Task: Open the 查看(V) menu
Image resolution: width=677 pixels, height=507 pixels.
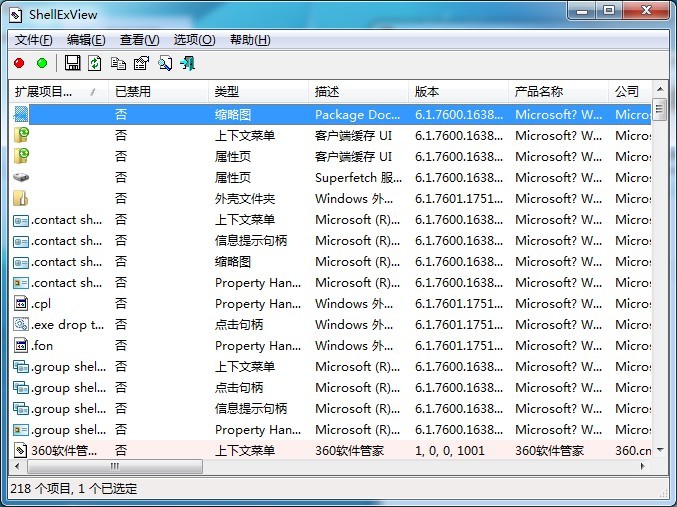Action: click(139, 40)
